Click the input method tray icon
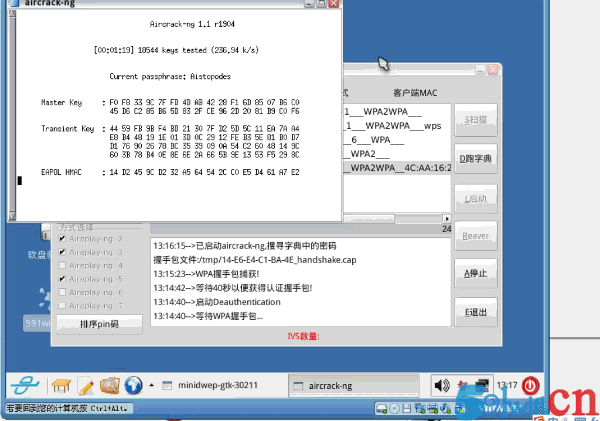 pos(463,385)
